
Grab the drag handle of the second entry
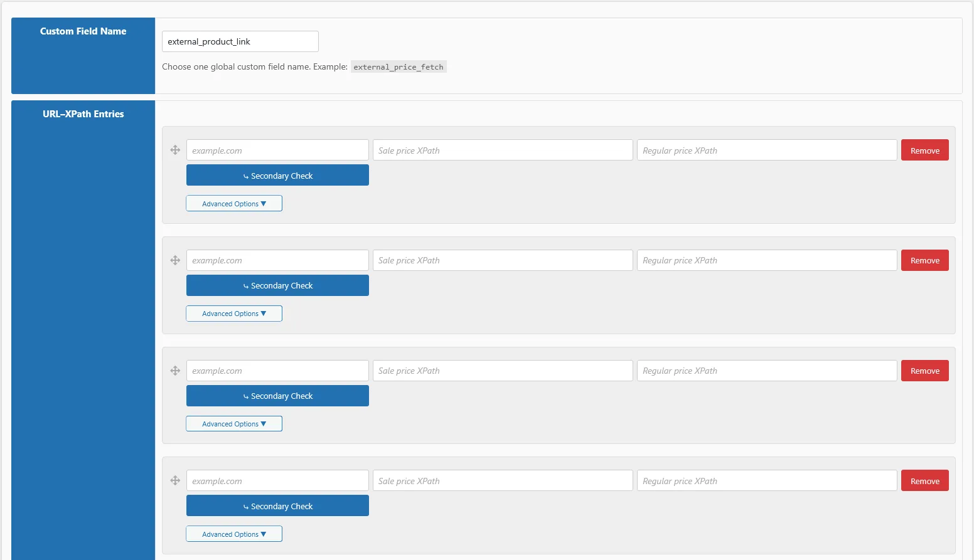(175, 260)
